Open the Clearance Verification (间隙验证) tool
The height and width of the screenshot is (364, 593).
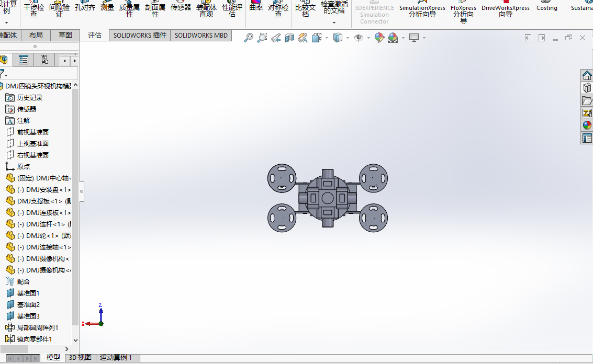(59, 9)
